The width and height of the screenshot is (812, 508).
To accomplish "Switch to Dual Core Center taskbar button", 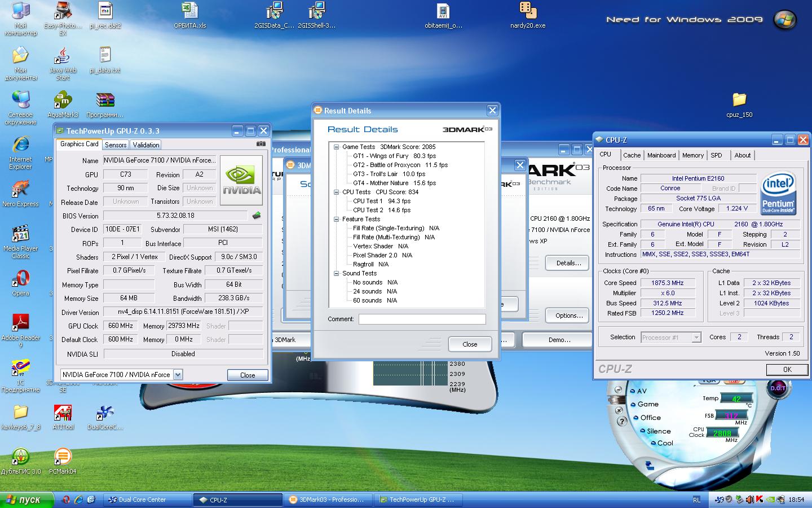I will 148,500.
